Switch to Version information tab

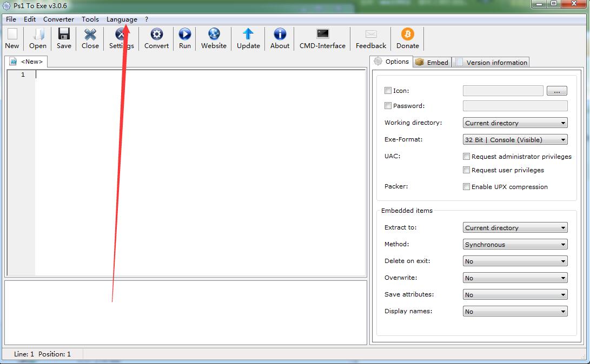click(491, 62)
